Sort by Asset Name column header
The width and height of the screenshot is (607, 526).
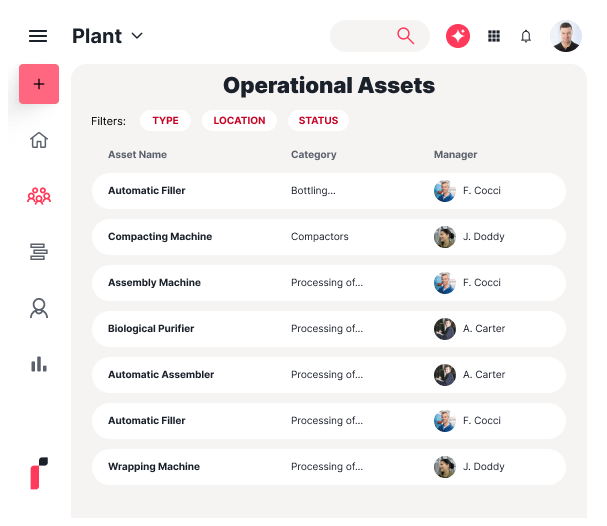coord(137,155)
